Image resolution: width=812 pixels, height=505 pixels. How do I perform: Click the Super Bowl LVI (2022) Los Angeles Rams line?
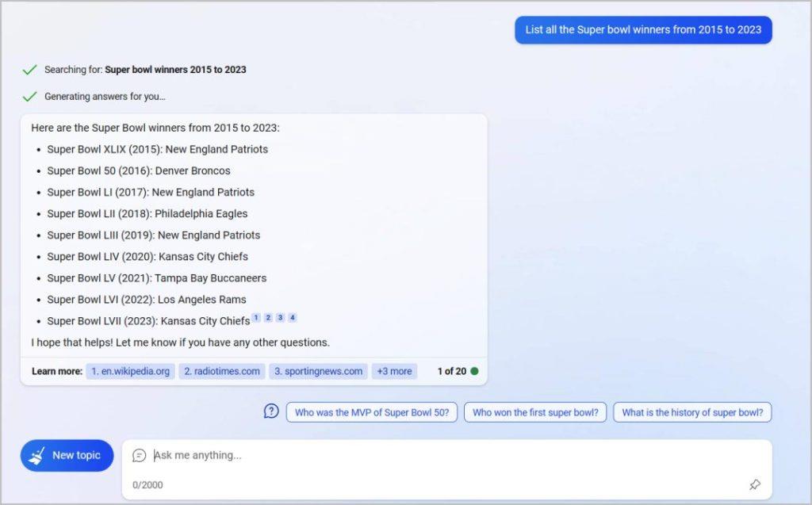pyautogui.click(x=147, y=300)
